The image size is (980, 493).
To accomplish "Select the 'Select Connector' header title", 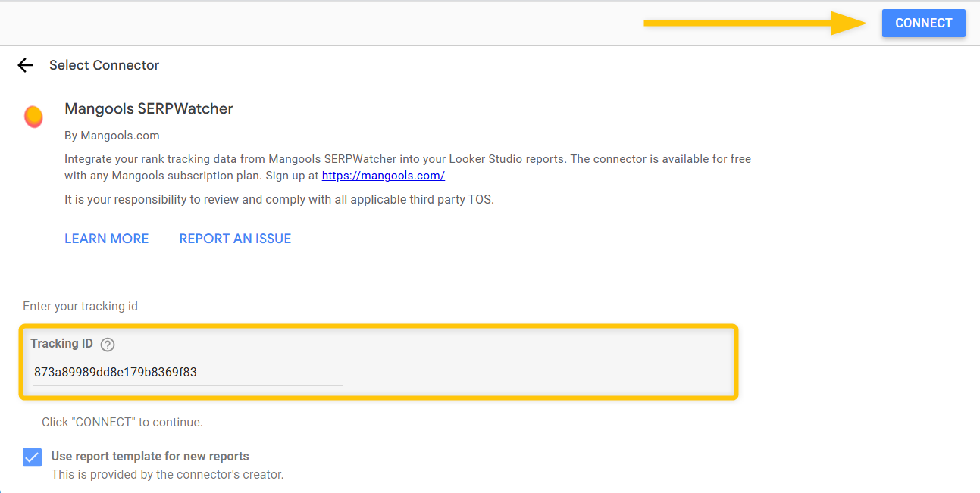I will point(104,65).
